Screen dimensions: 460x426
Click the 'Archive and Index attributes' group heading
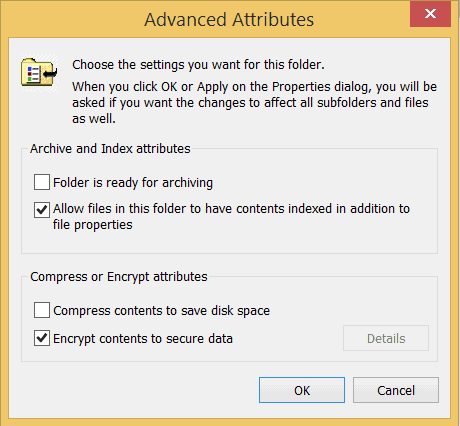pos(110,149)
